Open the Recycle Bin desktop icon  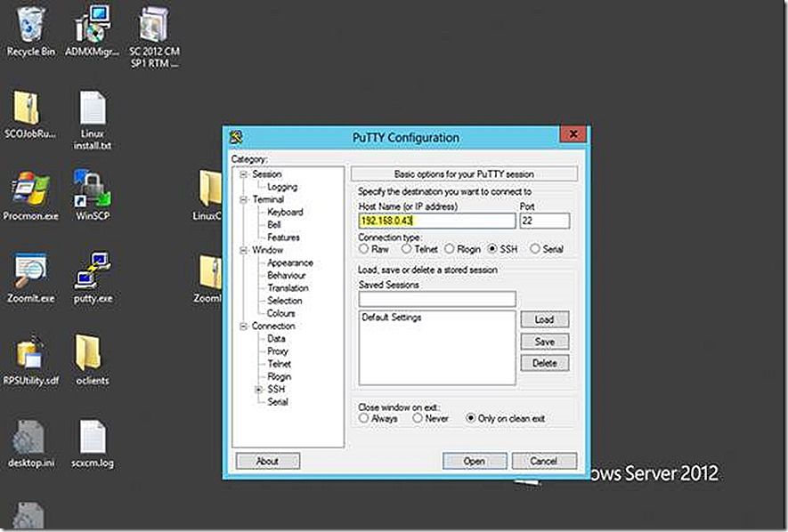pyautogui.click(x=30, y=30)
